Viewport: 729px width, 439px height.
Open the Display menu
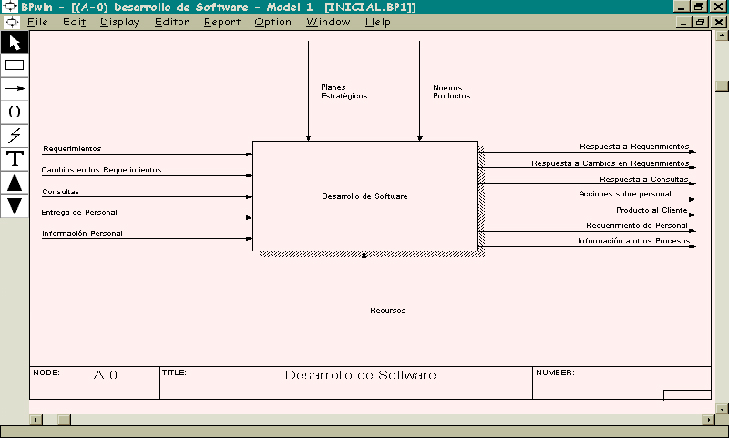[x=119, y=21]
